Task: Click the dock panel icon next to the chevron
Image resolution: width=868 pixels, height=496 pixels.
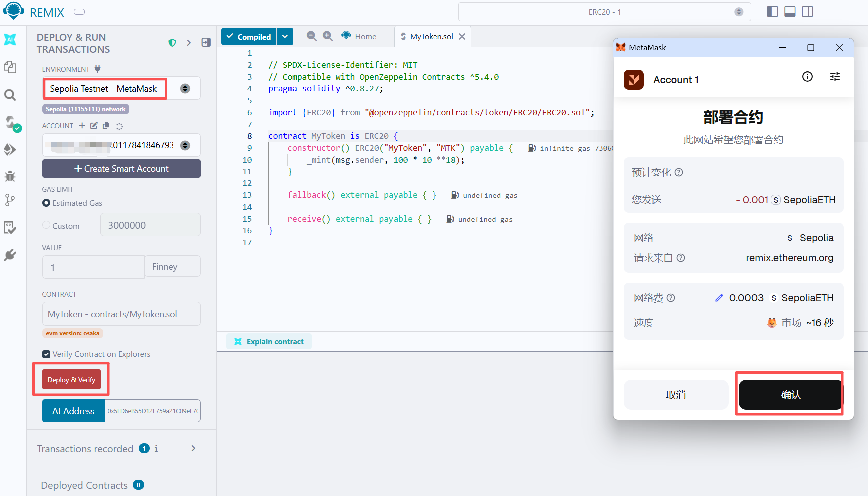Action: pyautogui.click(x=206, y=43)
